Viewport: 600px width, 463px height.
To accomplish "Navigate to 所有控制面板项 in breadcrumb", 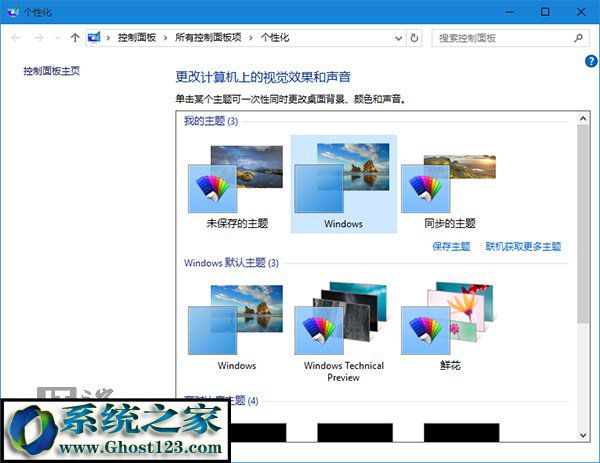I will pos(208,38).
